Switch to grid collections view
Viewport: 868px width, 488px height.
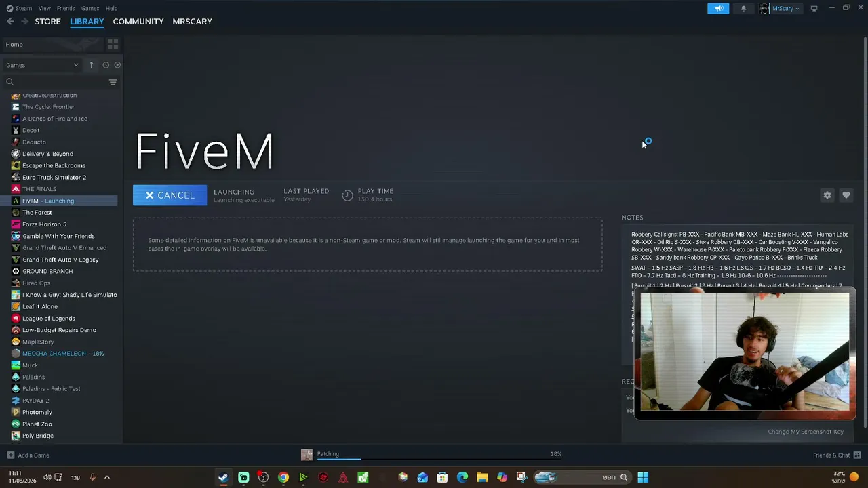click(113, 45)
